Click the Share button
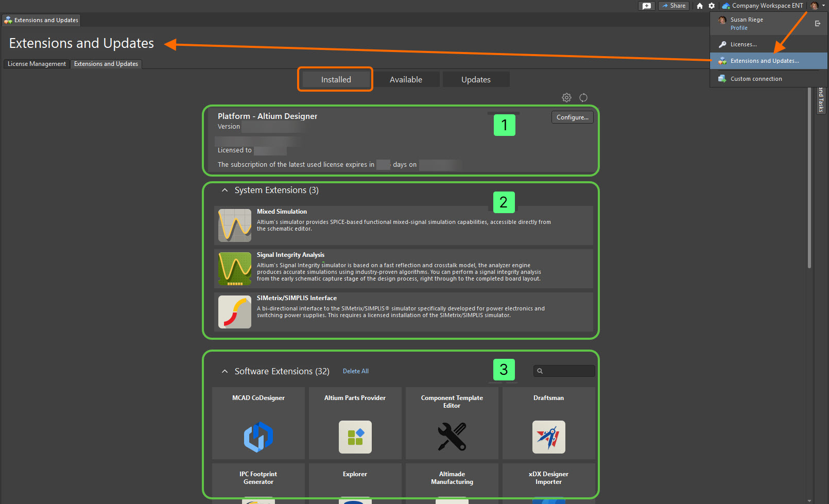829x504 pixels. point(673,6)
